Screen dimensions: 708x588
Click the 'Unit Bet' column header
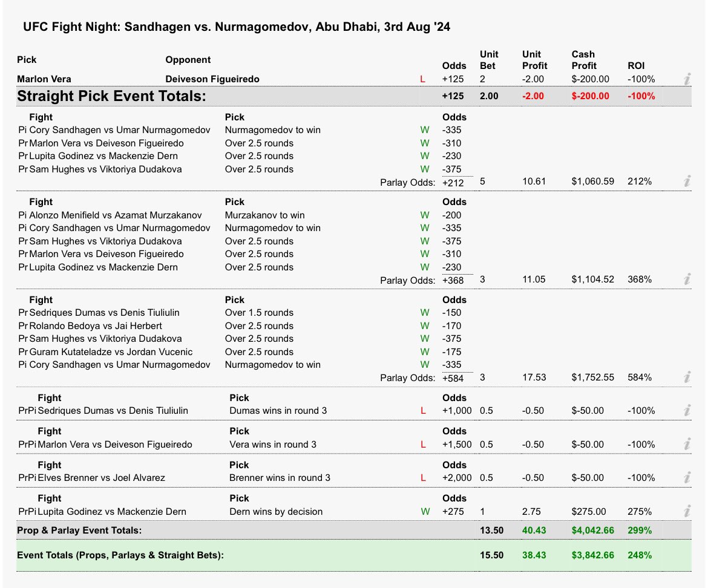click(489, 60)
